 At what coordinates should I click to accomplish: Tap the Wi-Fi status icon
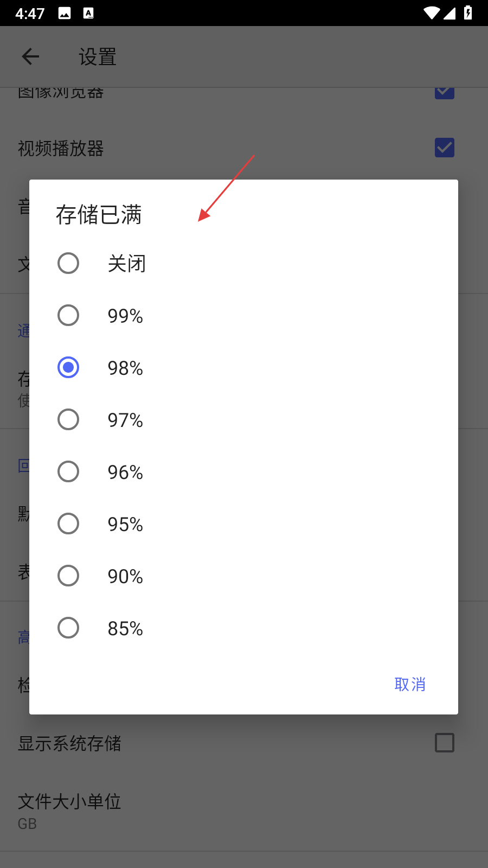coord(432,13)
